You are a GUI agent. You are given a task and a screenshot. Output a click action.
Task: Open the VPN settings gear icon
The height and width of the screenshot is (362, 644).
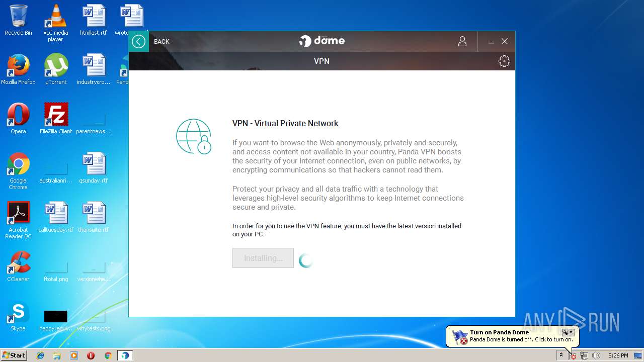[x=504, y=61]
